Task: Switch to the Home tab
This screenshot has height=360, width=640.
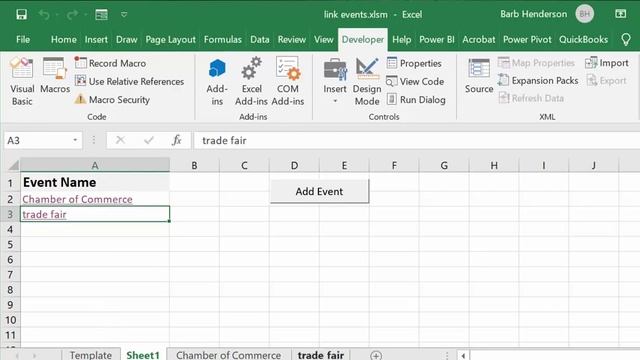Action: click(64, 40)
